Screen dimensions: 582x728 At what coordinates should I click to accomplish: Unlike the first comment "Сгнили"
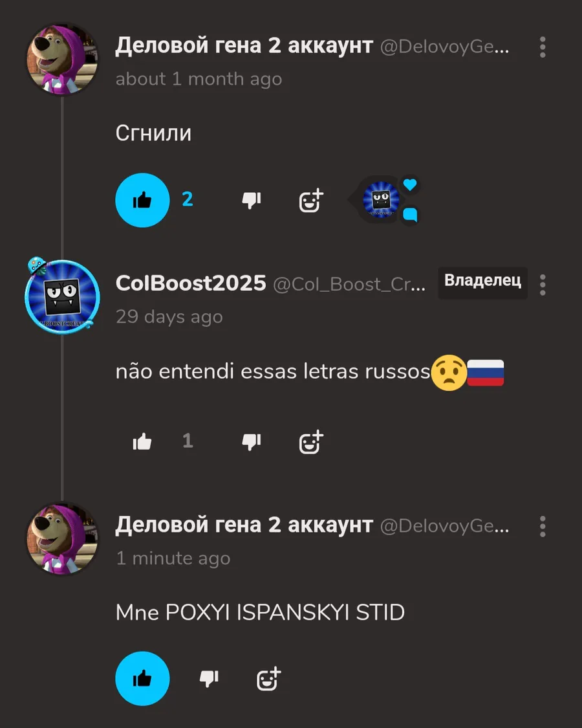[142, 200]
